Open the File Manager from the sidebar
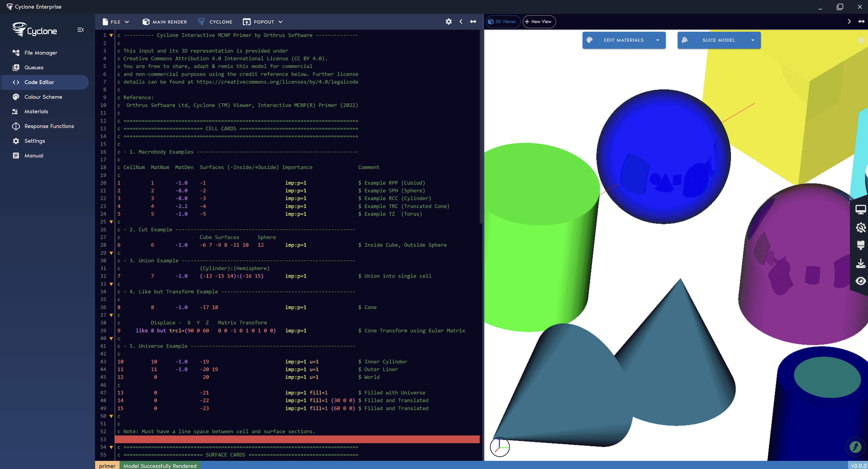868x469 pixels. [41, 53]
